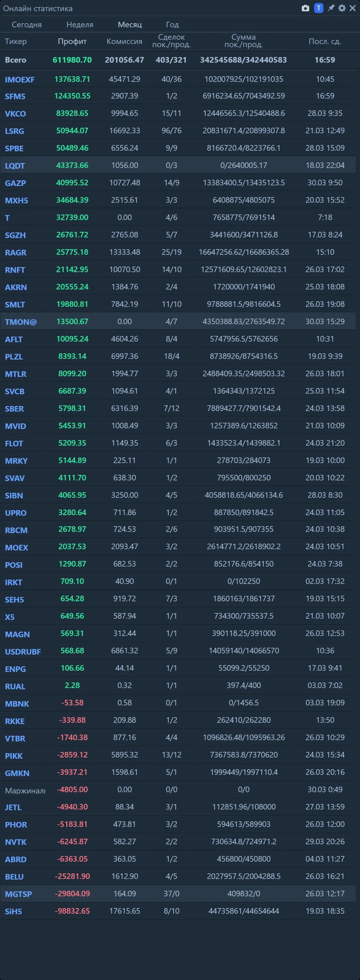Open the TMON@ ticker

21,322
